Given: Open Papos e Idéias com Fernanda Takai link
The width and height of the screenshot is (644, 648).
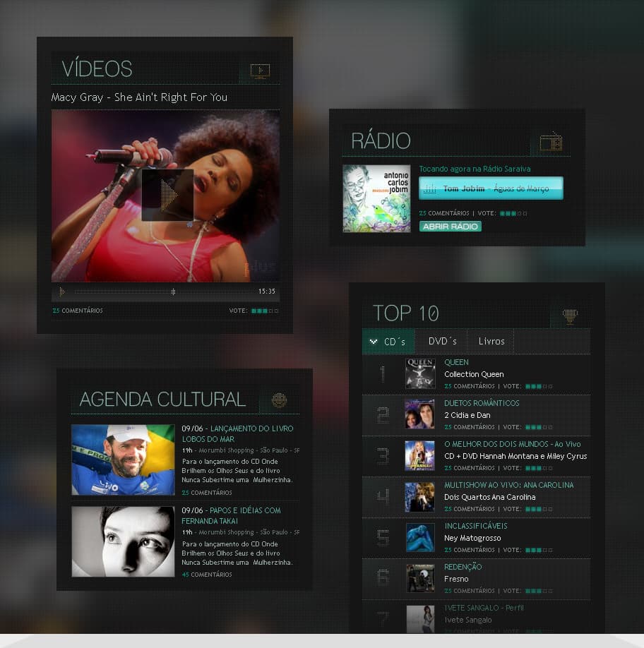Looking at the screenshot, I should 231,516.
